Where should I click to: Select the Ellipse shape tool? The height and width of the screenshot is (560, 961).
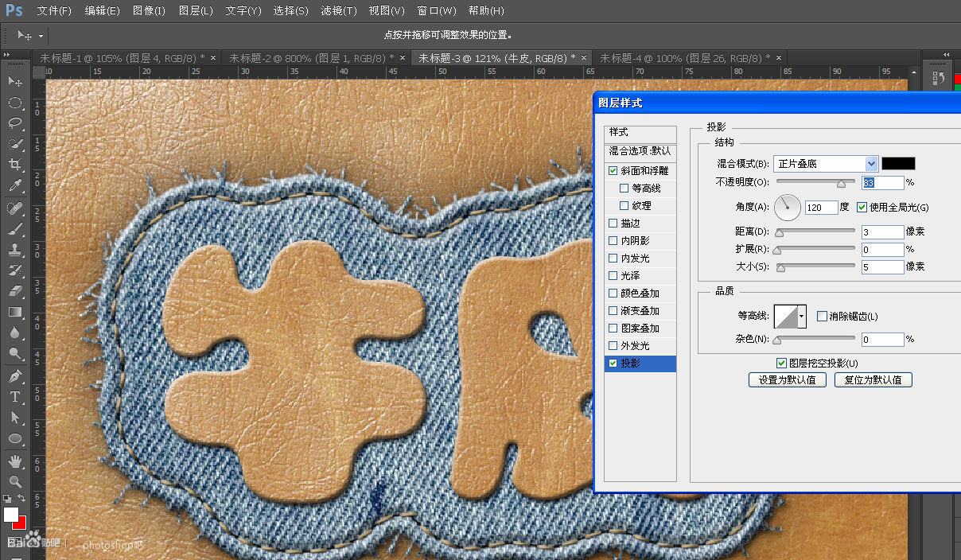point(15,438)
